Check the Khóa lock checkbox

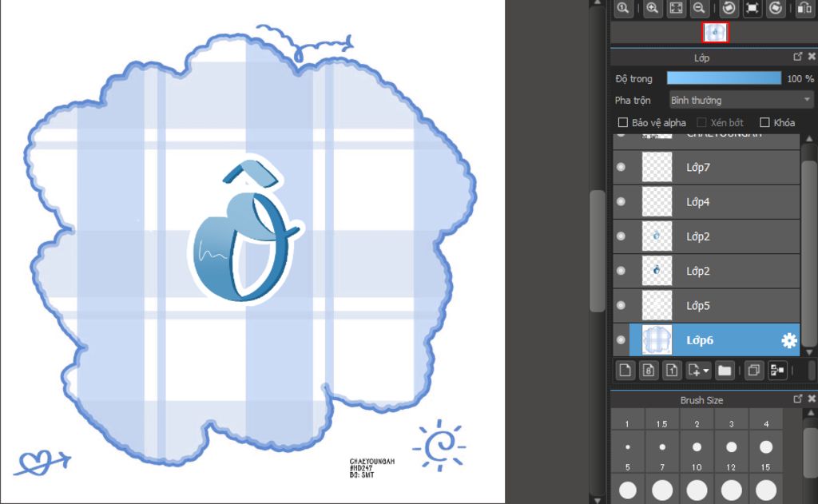point(764,123)
